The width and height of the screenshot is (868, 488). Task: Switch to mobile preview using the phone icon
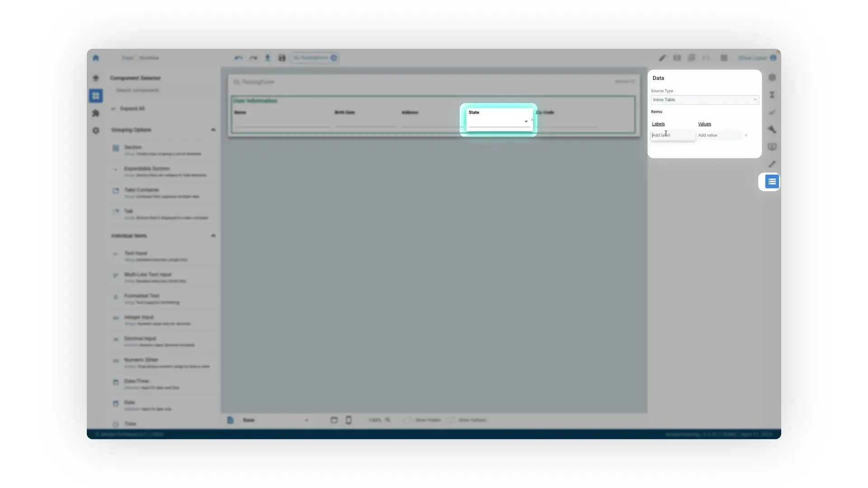(348, 420)
